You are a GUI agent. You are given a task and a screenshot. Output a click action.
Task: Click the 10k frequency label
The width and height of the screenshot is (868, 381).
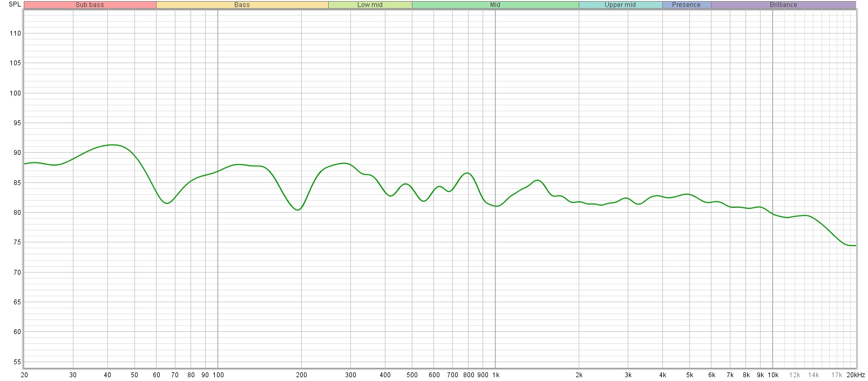click(773, 375)
